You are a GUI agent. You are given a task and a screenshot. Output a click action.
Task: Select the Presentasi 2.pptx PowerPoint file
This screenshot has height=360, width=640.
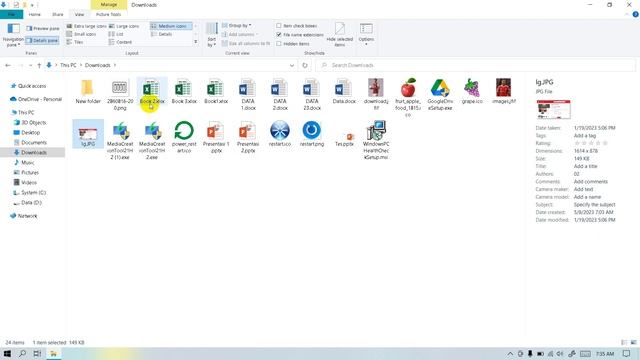coord(248,137)
